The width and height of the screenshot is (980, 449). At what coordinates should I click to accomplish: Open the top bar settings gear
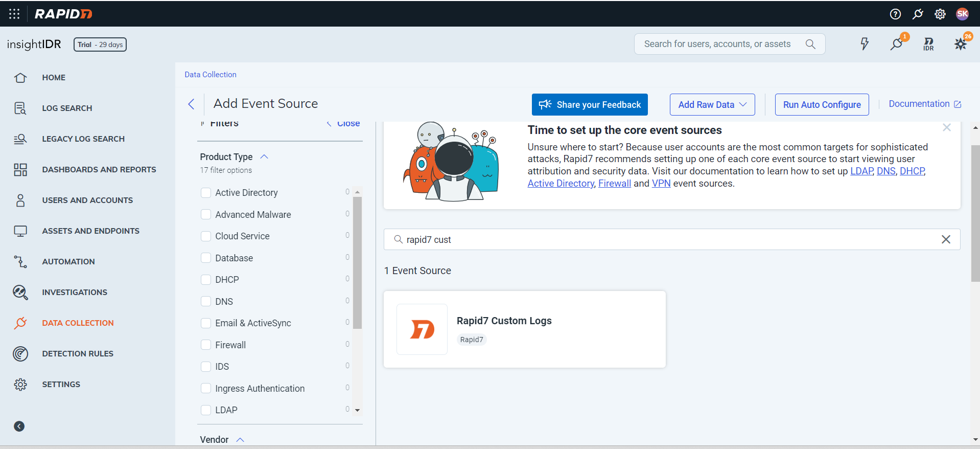coord(940,14)
